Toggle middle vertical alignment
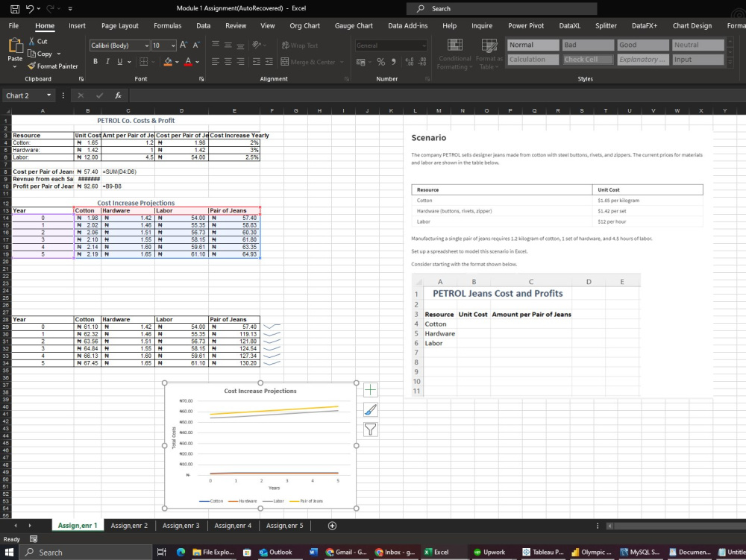Screen dimensions: 746x560 point(228,45)
